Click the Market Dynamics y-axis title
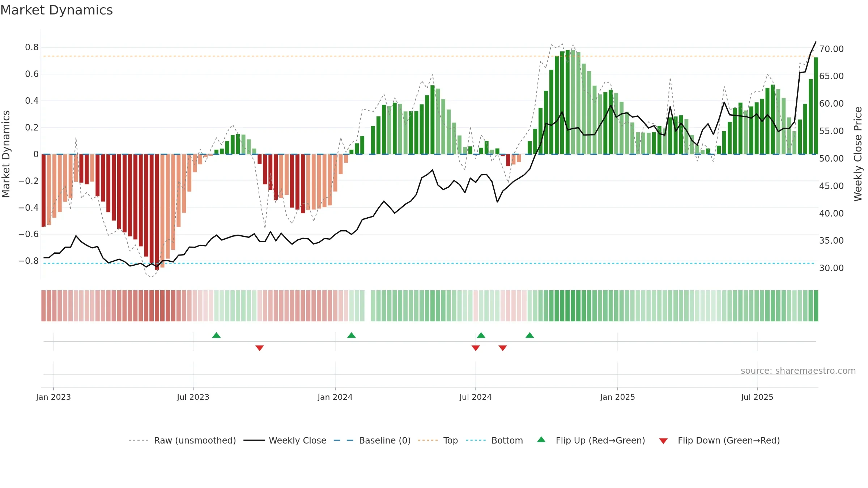 tap(6, 154)
